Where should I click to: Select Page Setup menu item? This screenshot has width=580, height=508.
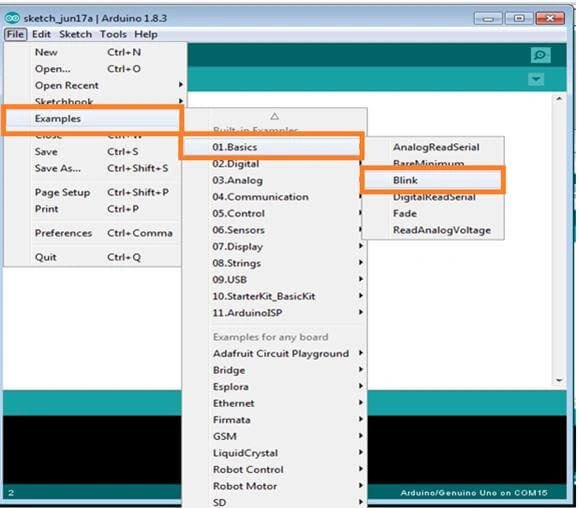(x=93, y=192)
